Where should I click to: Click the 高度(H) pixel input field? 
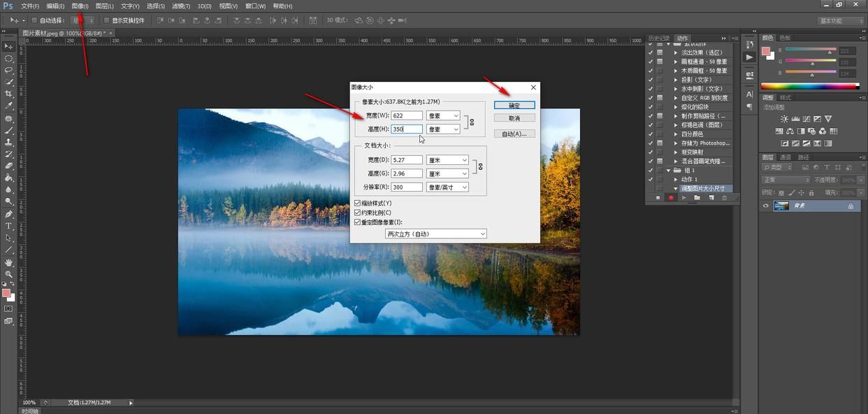[x=407, y=129]
